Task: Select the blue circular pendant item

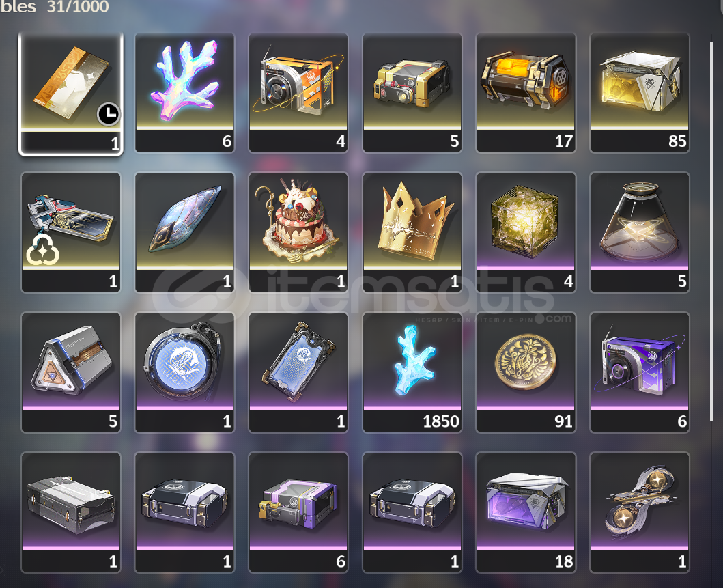Action: [x=184, y=373]
